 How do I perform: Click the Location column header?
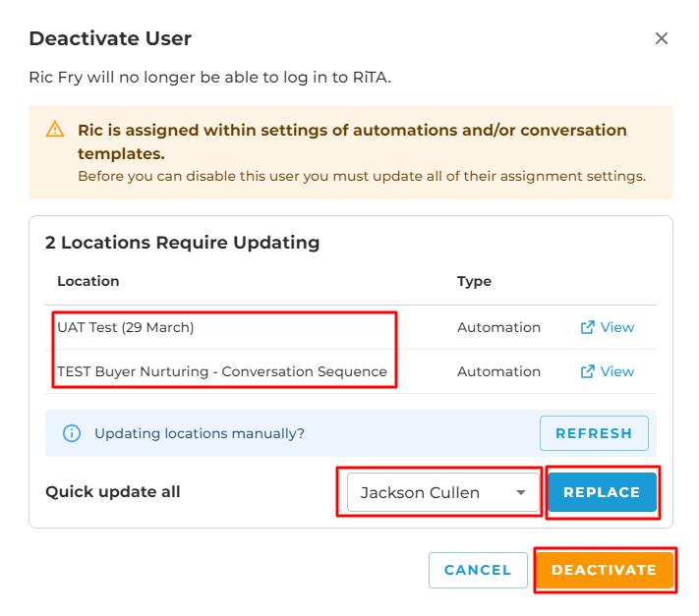point(88,281)
